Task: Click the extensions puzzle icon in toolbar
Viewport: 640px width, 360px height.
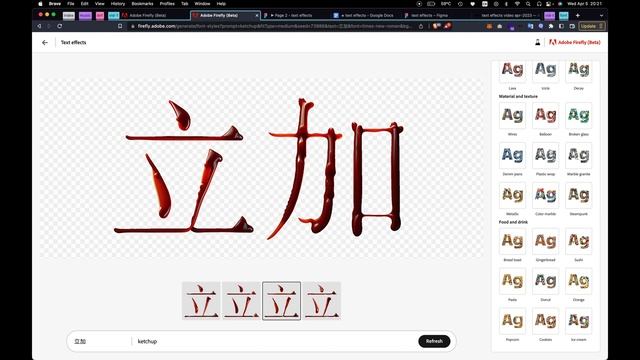Action: [551, 26]
